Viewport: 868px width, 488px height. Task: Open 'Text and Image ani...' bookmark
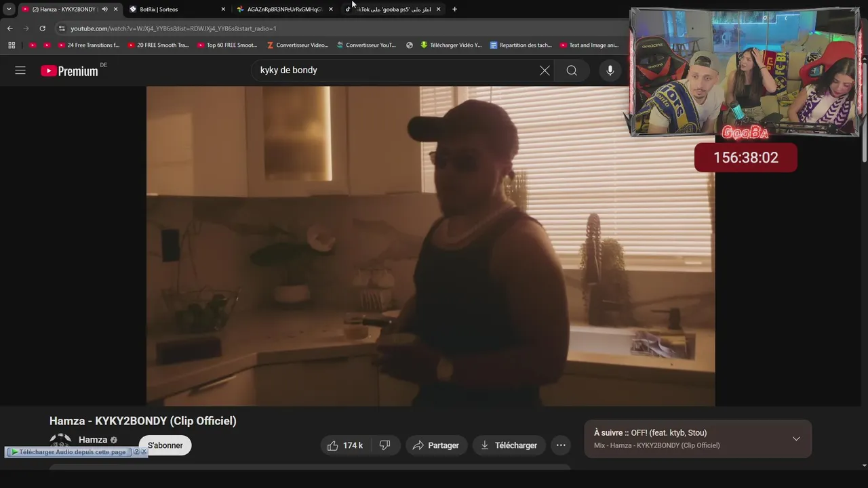(589, 45)
